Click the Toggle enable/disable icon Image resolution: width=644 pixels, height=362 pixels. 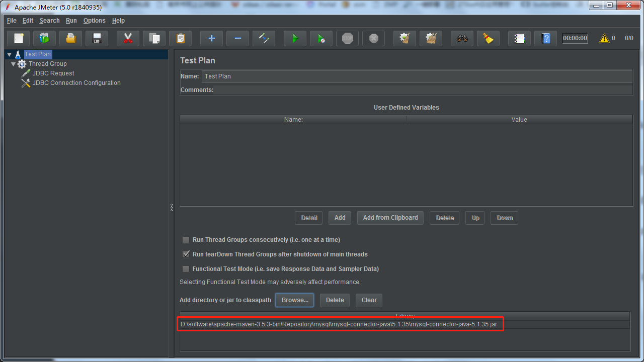264,38
